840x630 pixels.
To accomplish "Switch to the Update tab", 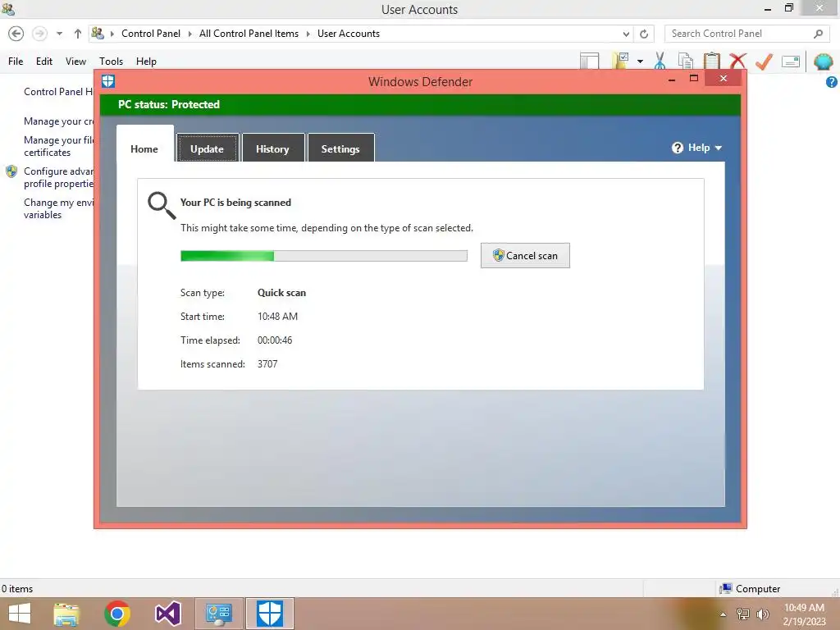I will 208,149.
